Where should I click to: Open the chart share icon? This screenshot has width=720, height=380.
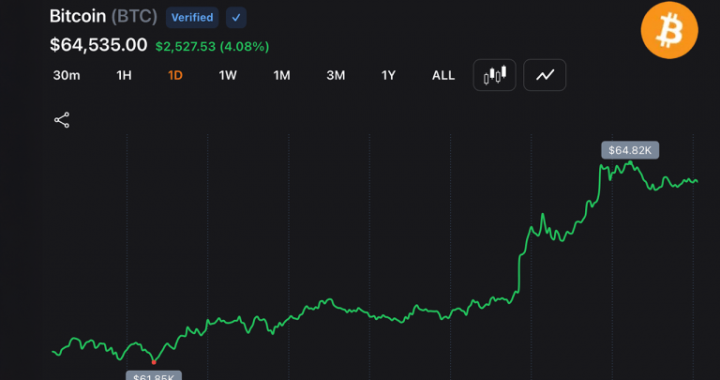[x=62, y=120]
